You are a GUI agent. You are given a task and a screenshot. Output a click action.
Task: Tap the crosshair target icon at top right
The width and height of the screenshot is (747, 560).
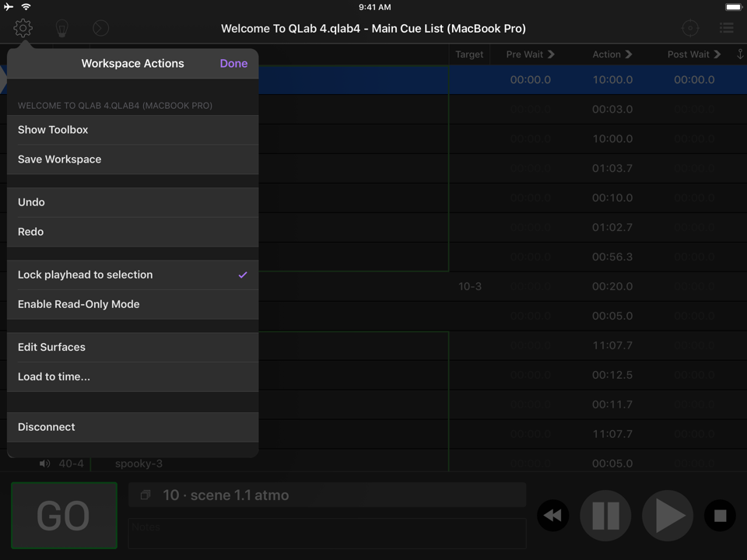click(x=690, y=29)
